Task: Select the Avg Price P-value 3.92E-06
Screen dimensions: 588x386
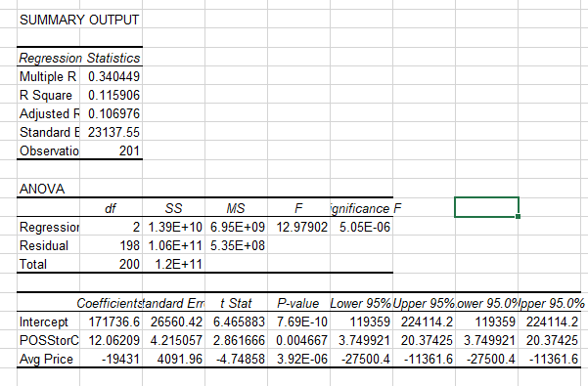Action: 302,359
